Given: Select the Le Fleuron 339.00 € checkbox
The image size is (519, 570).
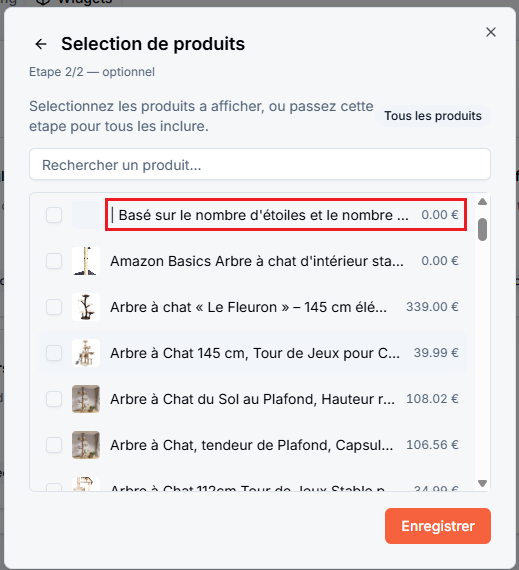Looking at the screenshot, I should 54,307.
